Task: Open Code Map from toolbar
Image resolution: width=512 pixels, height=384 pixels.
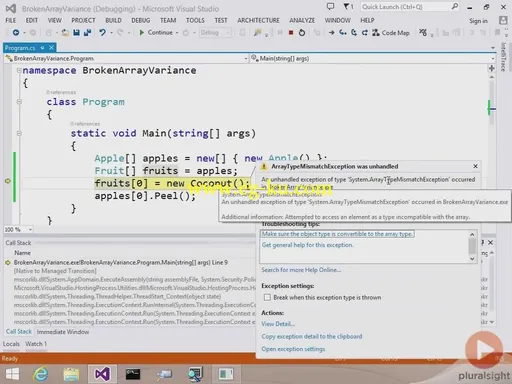Action: pyautogui.click(x=391, y=33)
